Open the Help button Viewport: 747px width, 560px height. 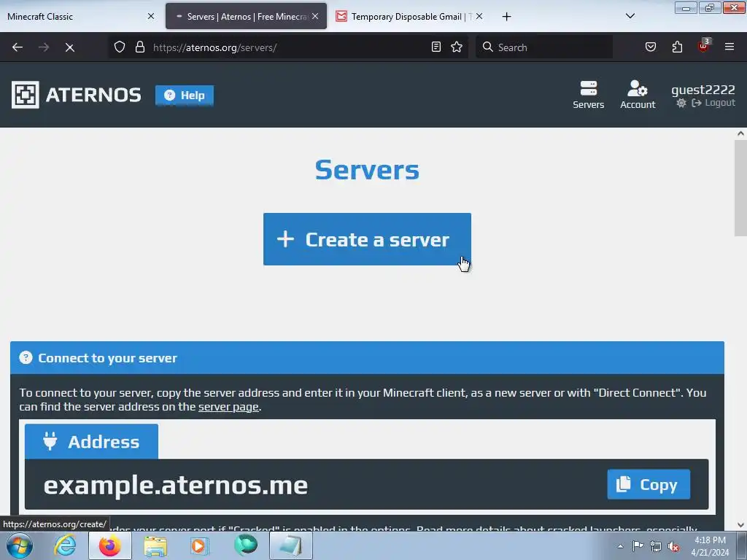(185, 96)
